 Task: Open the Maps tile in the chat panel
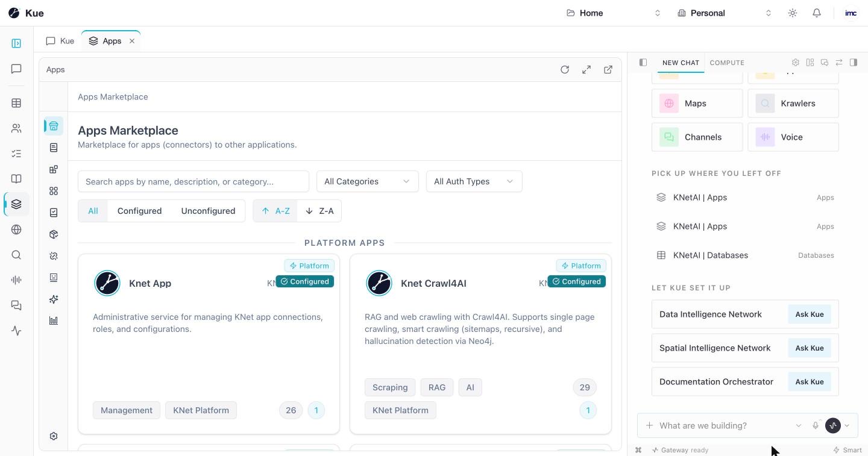pyautogui.click(x=697, y=104)
